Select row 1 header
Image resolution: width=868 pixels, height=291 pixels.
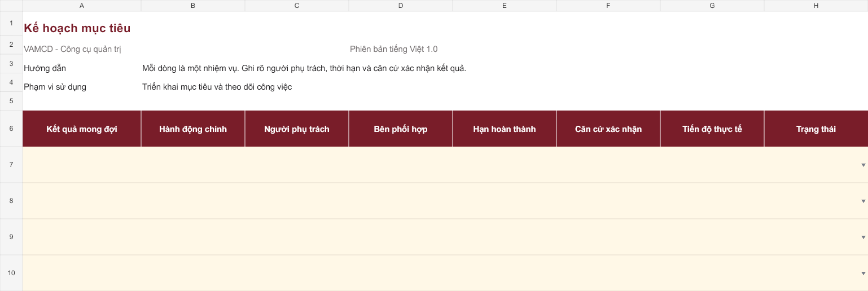point(11,24)
